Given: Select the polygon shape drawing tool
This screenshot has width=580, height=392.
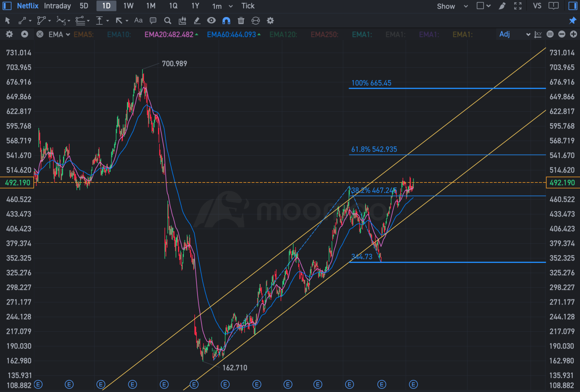Looking at the screenshot, I should pyautogui.click(x=41, y=21).
